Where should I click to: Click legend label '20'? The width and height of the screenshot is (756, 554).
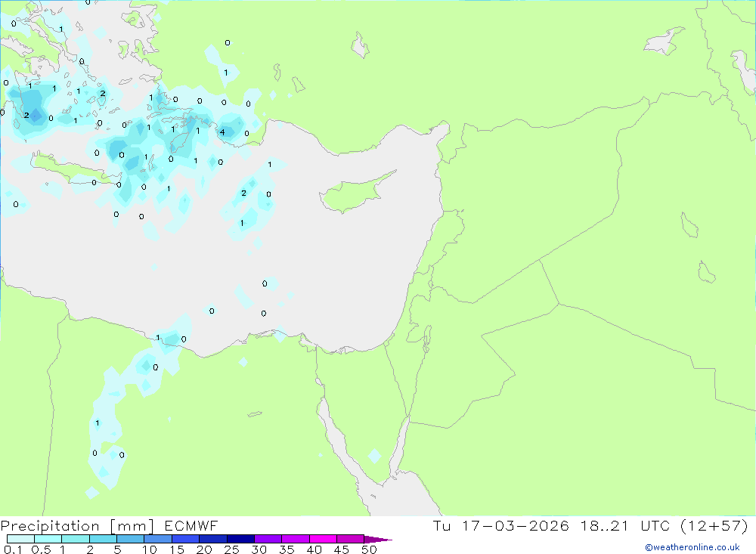coord(204,549)
